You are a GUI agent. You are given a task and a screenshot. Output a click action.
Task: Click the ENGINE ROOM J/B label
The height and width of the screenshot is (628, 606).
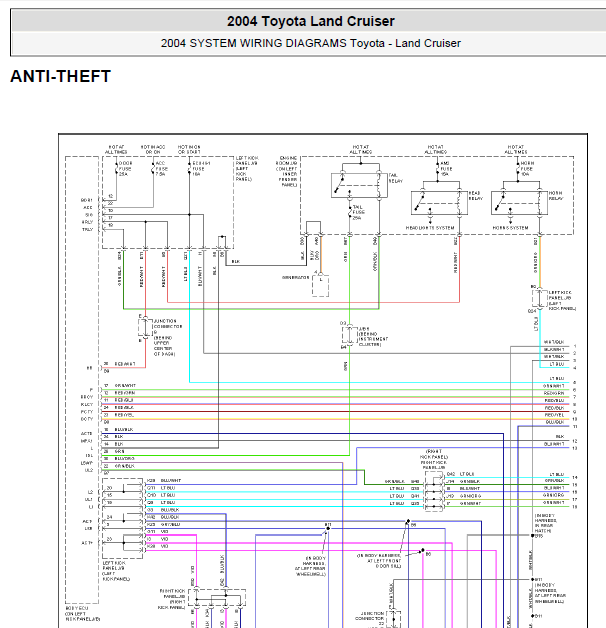click(x=286, y=171)
